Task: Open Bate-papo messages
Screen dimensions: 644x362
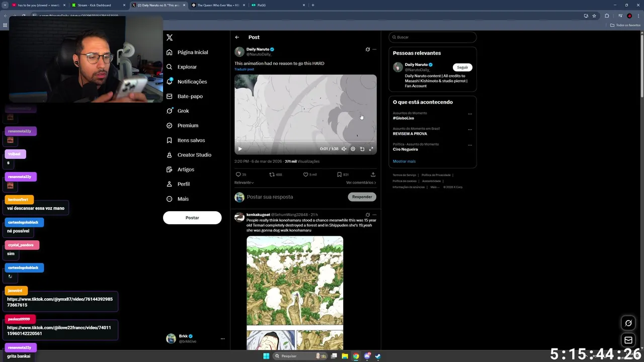Action: click(184, 96)
